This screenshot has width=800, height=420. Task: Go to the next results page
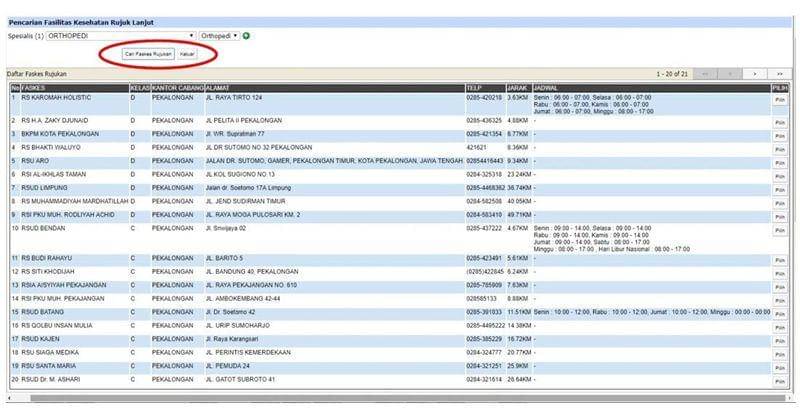[755, 74]
